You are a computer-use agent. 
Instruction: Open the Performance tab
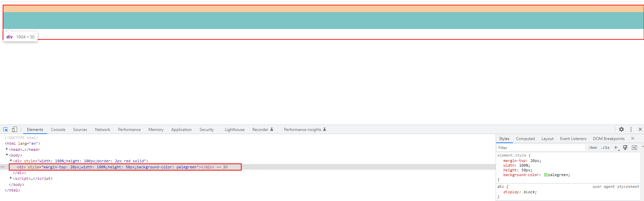(129, 130)
